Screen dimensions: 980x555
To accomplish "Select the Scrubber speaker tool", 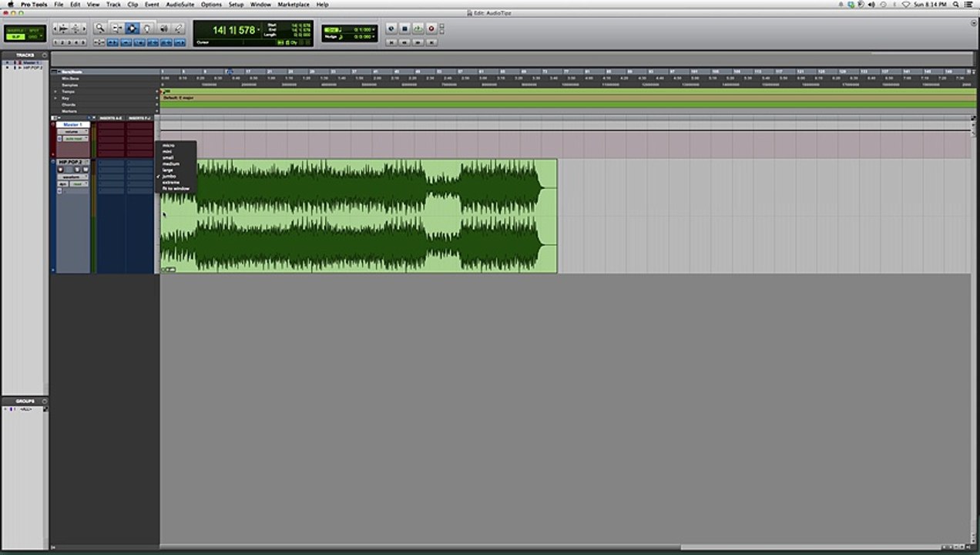I will point(163,28).
